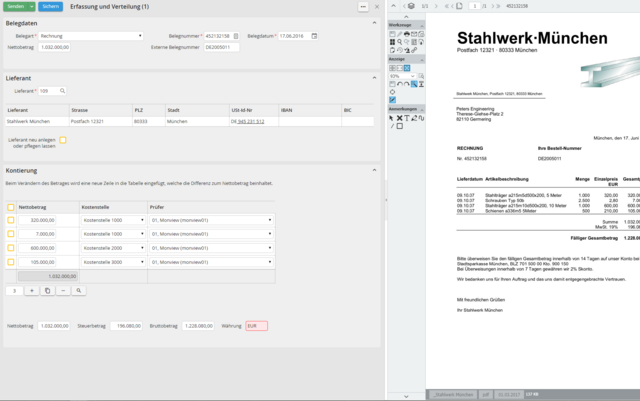Tick the checkbox for the 600.000,00 row
Screen dimensions: 640x401
click(11, 248)
